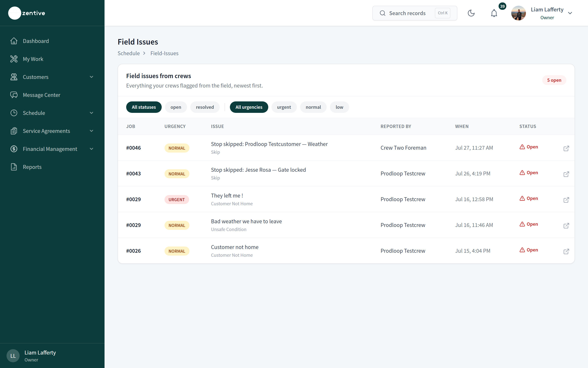Click the warning icon in the #0026 row
The width and height of the screenshot is (588, 368).
click(522, 250)
